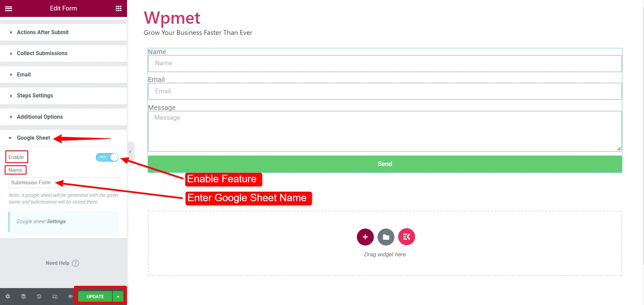This screenshot has width=644, height=305.
Task: Disable the Google Sheet Enable toggle
Action: [107, 157]
